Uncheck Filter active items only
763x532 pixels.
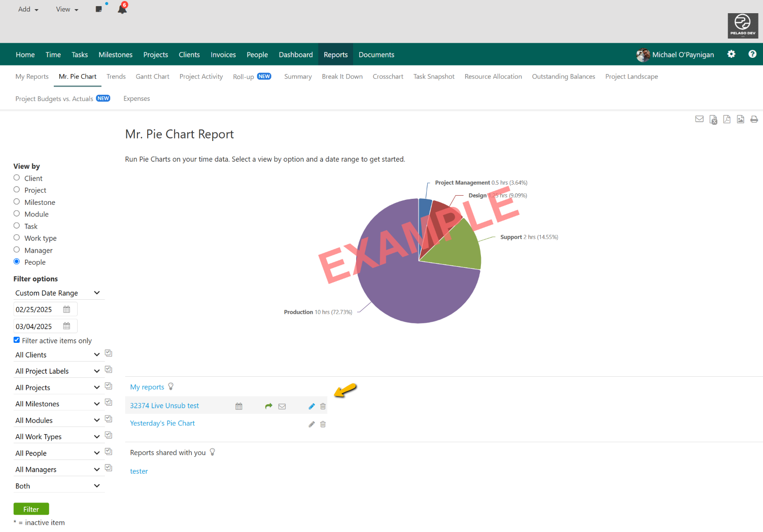(16, 339)
